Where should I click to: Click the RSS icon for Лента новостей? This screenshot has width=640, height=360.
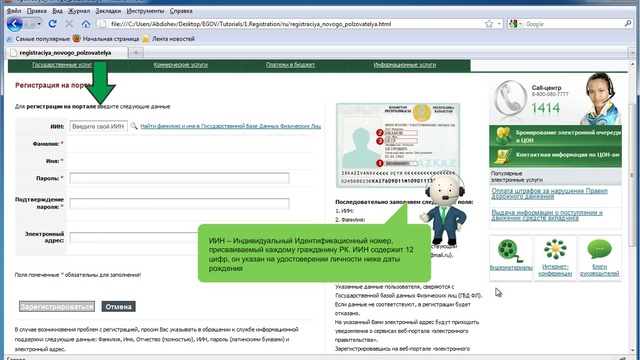click(146, 39)
